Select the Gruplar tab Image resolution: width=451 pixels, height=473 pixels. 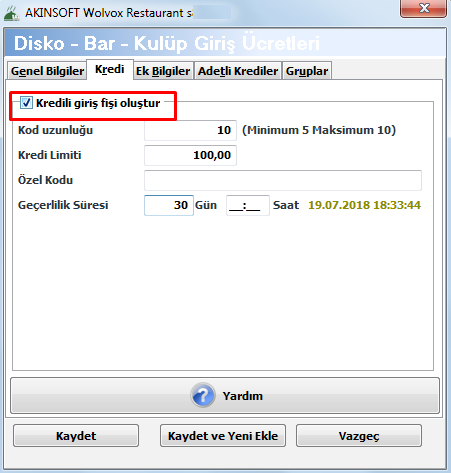point(307,71)
